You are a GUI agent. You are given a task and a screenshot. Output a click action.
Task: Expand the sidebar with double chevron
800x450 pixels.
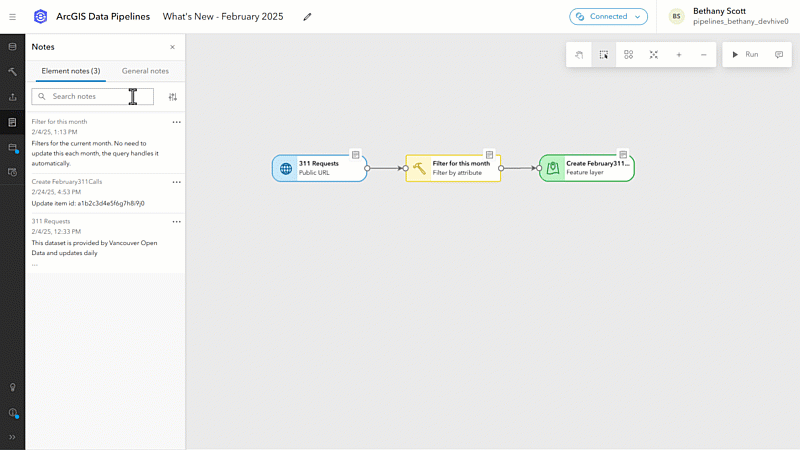12,437
